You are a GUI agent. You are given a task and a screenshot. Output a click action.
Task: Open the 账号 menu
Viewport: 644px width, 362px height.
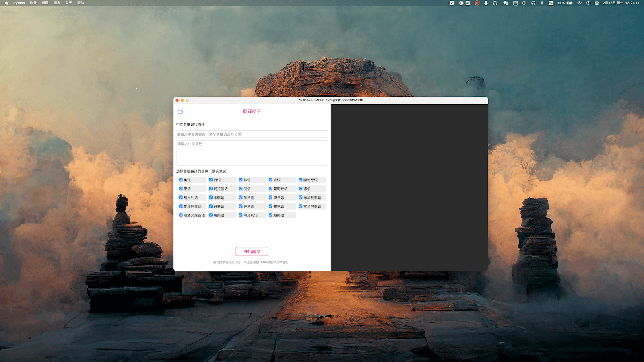(x=33, y=3)
